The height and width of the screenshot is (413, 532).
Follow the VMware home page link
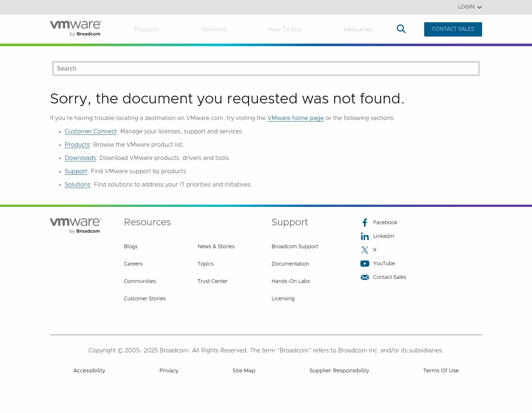tap(296, 118)
